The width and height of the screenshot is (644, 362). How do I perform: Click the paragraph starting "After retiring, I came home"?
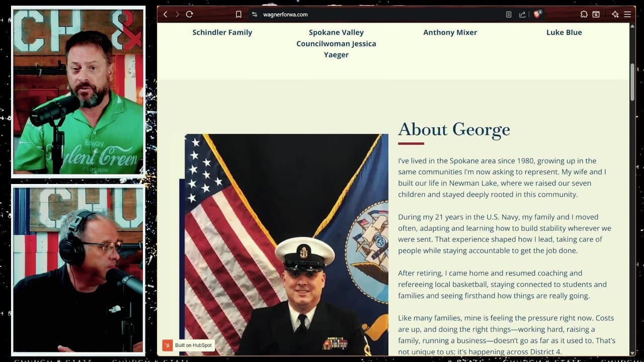[x=502, y=285]
